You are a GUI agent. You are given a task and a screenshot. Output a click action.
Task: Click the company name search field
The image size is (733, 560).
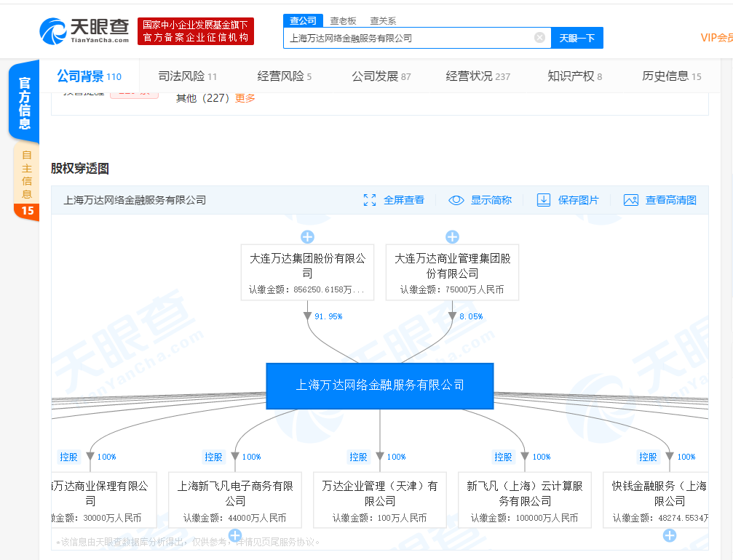(408, 38)
